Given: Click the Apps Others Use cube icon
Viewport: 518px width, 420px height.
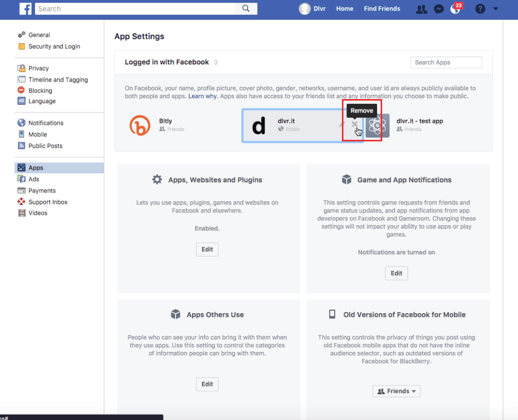Looking at the screenshot, I should point(176,314).
